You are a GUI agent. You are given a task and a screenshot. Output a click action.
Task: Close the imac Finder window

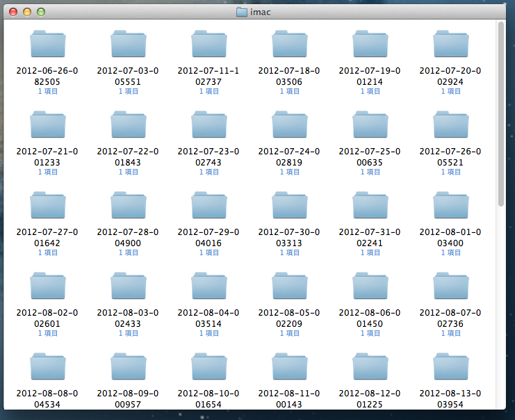tap(13, 12)
